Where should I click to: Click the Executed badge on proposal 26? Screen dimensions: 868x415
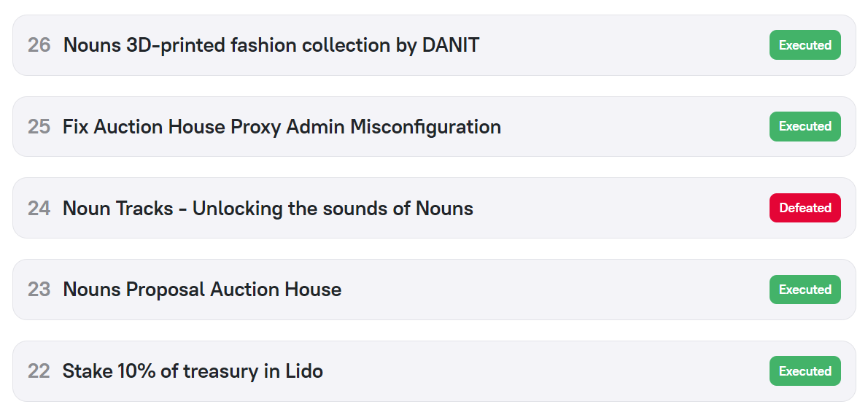click(x=805, y=45)
